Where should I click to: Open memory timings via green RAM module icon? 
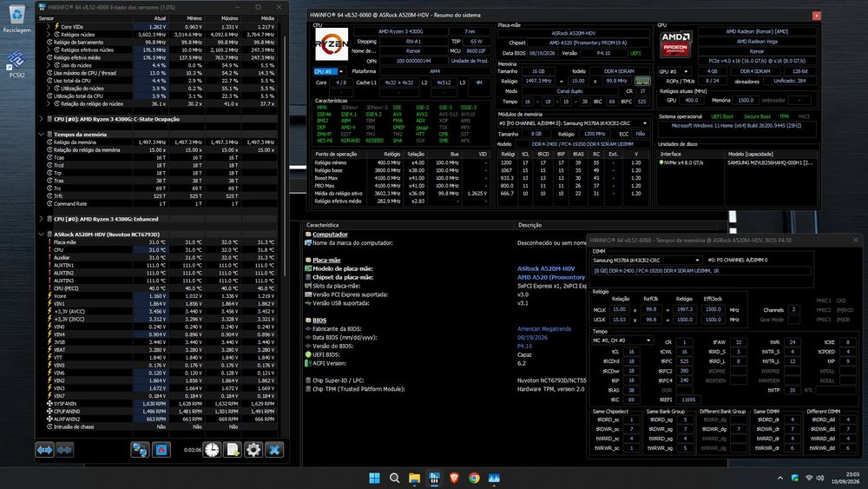642,81
